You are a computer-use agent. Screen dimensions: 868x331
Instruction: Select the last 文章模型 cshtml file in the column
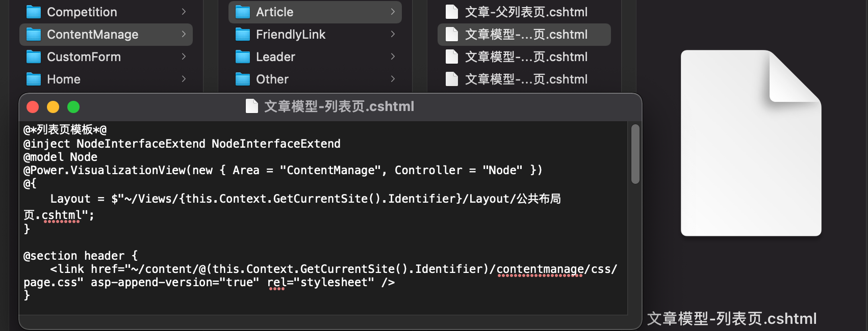[x=525, y=79]
